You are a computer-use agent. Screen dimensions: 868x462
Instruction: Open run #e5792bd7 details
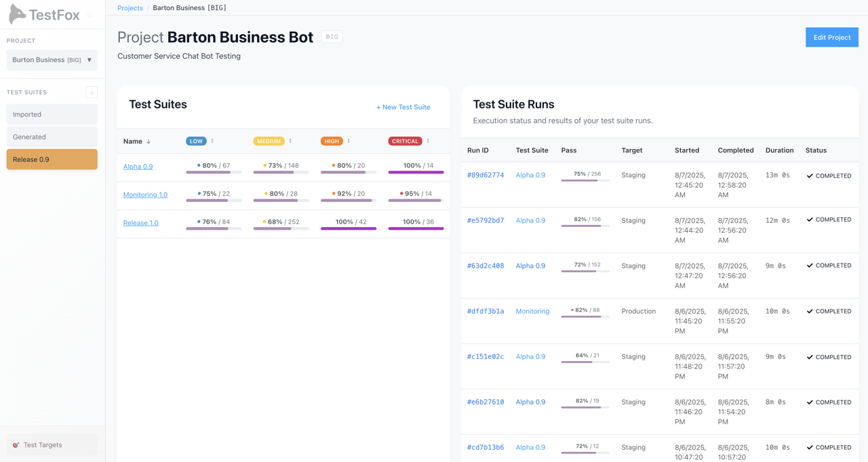tap(486, 220)
